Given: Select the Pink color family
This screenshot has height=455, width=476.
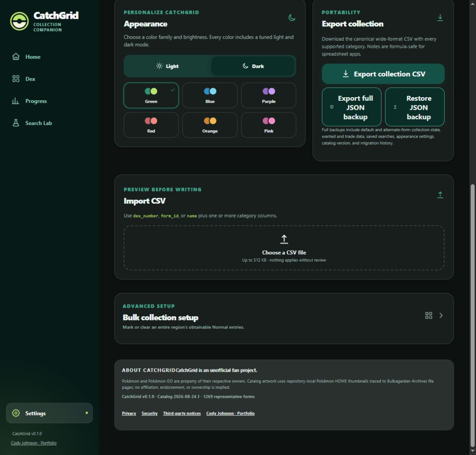Looking at the screenshot, I should point(269,125).
